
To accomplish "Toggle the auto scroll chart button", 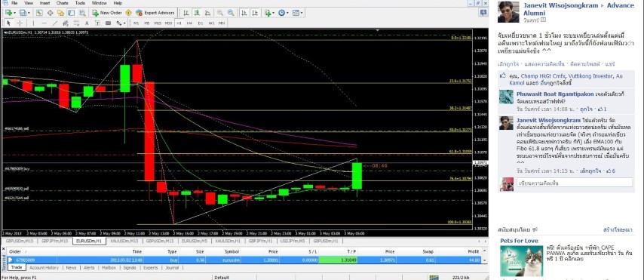I will (x=244, y=13).
